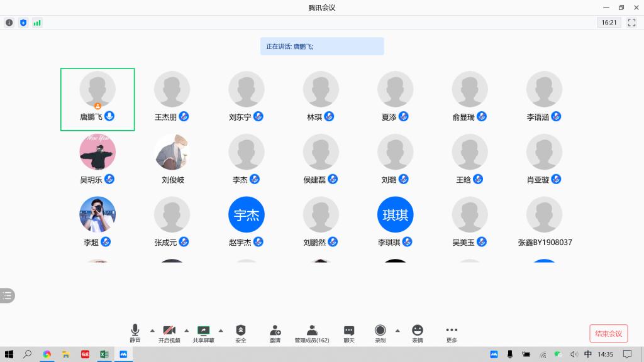
Task: Expand recording options arrow beside 录制
Action: [397, 330]
